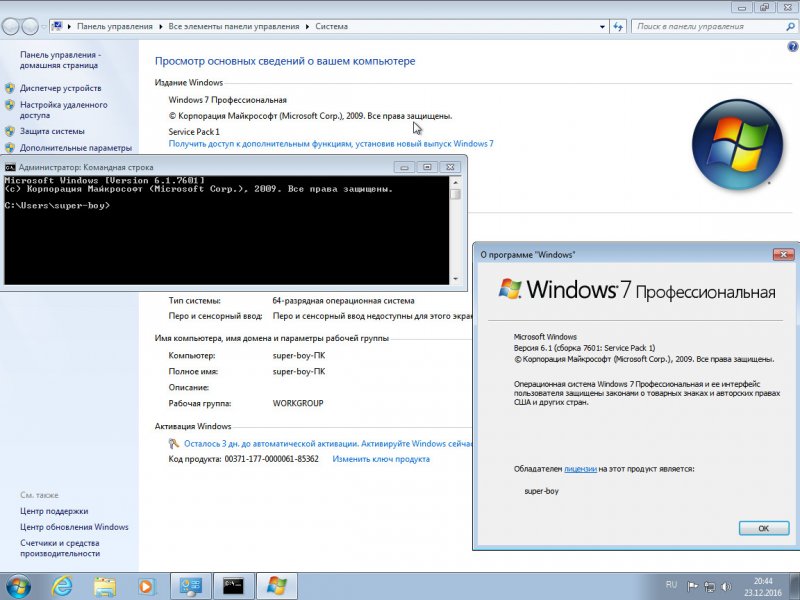Click the Command Prompt black console area
Screen dimensions: 800x600
[227, 230]
